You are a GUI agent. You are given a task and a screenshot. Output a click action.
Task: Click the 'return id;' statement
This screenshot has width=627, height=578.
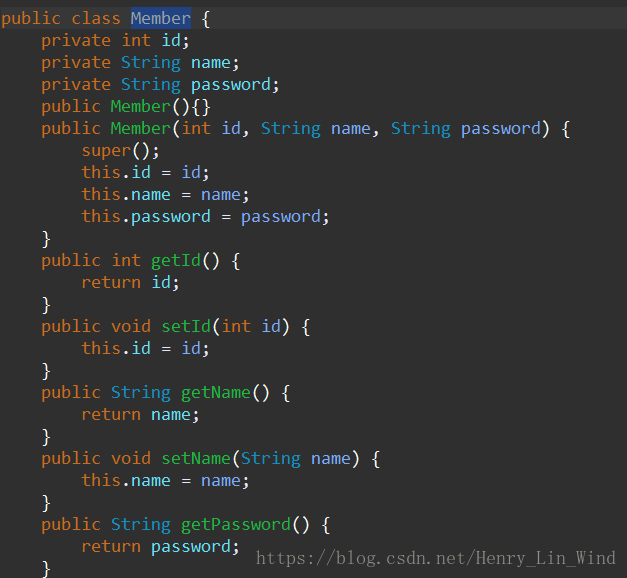tap(130, 283)
